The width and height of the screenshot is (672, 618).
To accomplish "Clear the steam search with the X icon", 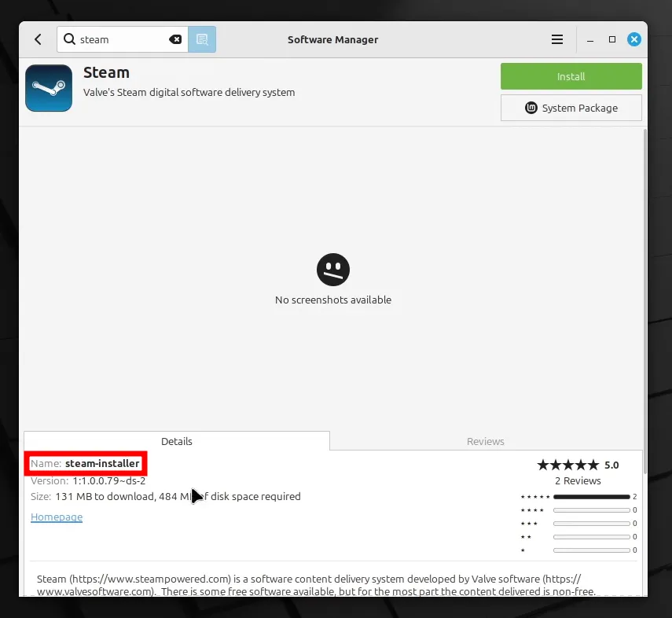I will click(x=174, y=39).
